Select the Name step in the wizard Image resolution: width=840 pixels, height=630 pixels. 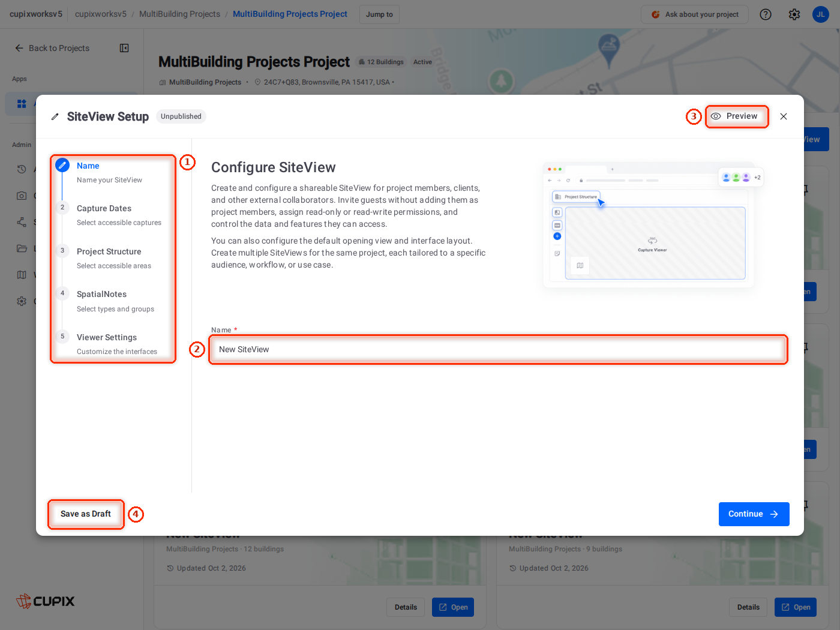pos(113,173)
